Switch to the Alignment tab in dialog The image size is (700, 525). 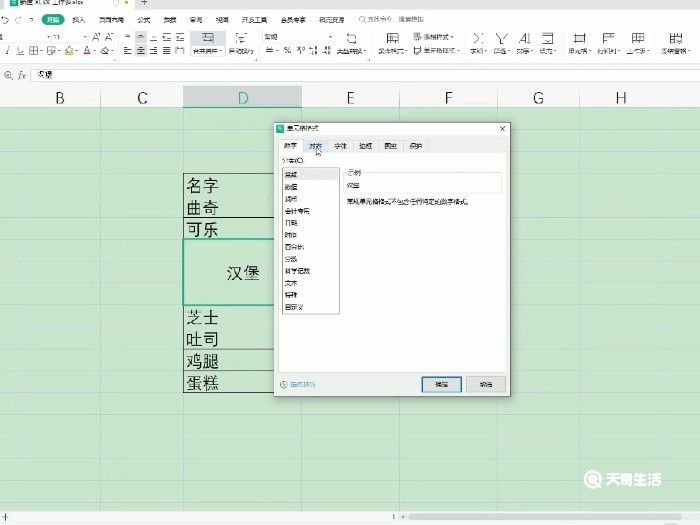(316, 146)
